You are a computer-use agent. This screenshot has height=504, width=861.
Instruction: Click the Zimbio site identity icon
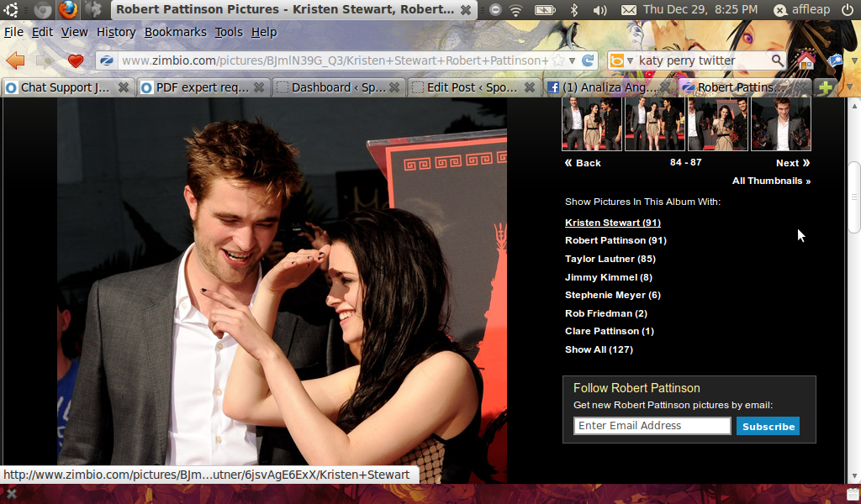(107, 60)
